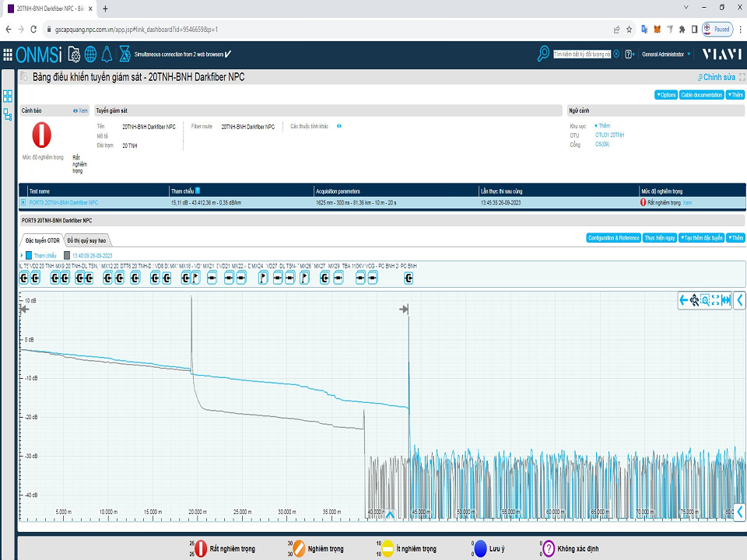Expand the General Administrator user menu
Viewport: 747px width, 560px height.
click(667, 54)
